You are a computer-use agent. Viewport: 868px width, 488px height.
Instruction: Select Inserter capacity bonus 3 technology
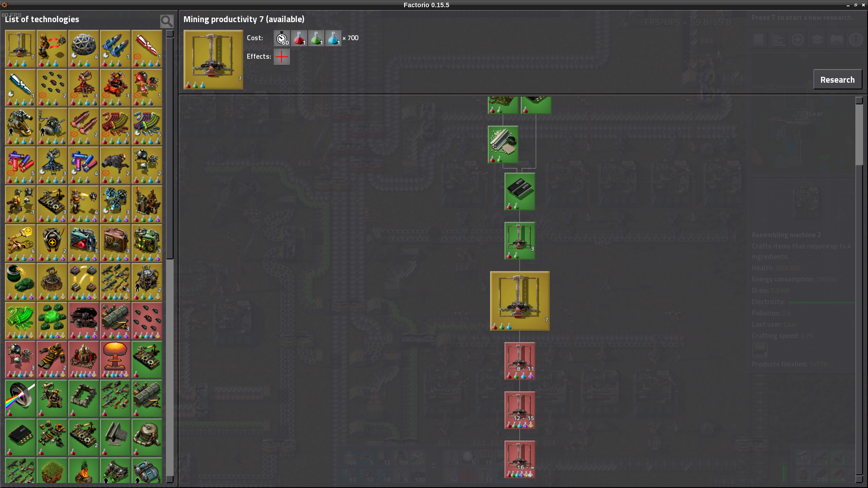(52, 204)
